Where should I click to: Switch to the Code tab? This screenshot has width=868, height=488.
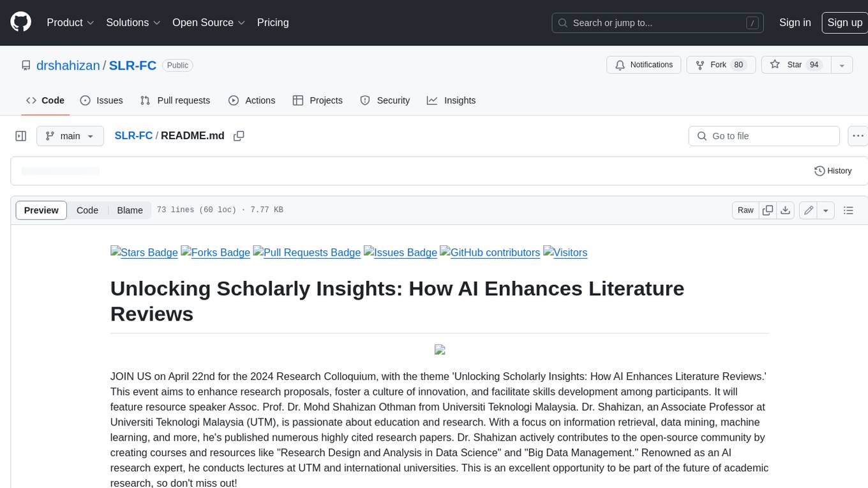click(45, 100)
